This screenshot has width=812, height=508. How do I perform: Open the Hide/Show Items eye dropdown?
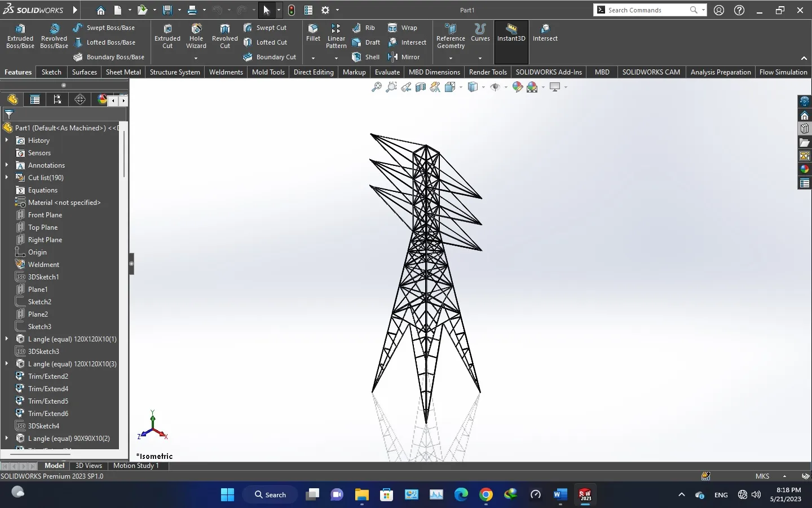tap(506, 87)
